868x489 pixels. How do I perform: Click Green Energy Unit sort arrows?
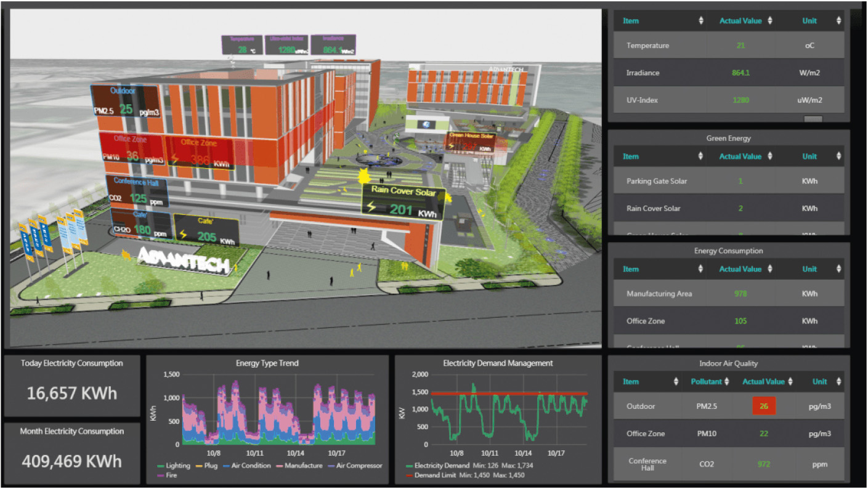[x=838, y=156]
